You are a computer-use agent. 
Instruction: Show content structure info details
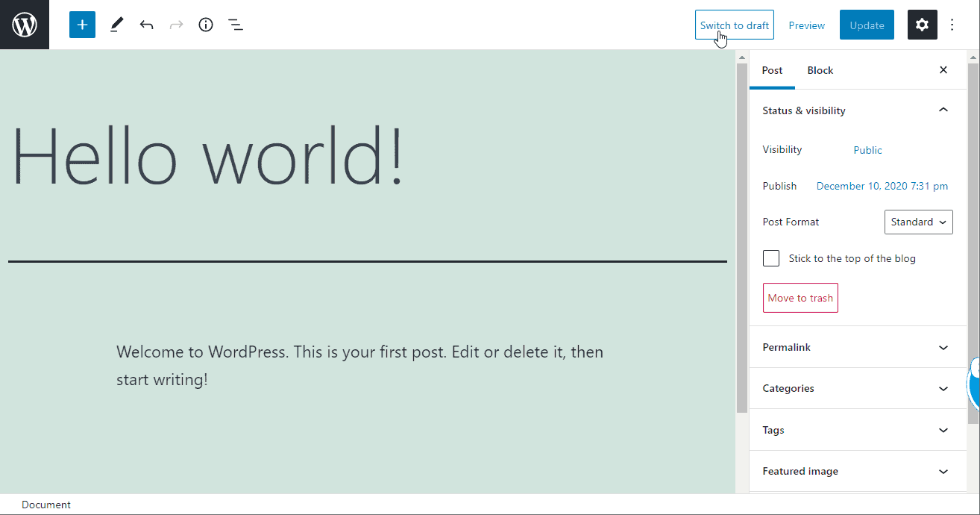(x=206, y=25)
